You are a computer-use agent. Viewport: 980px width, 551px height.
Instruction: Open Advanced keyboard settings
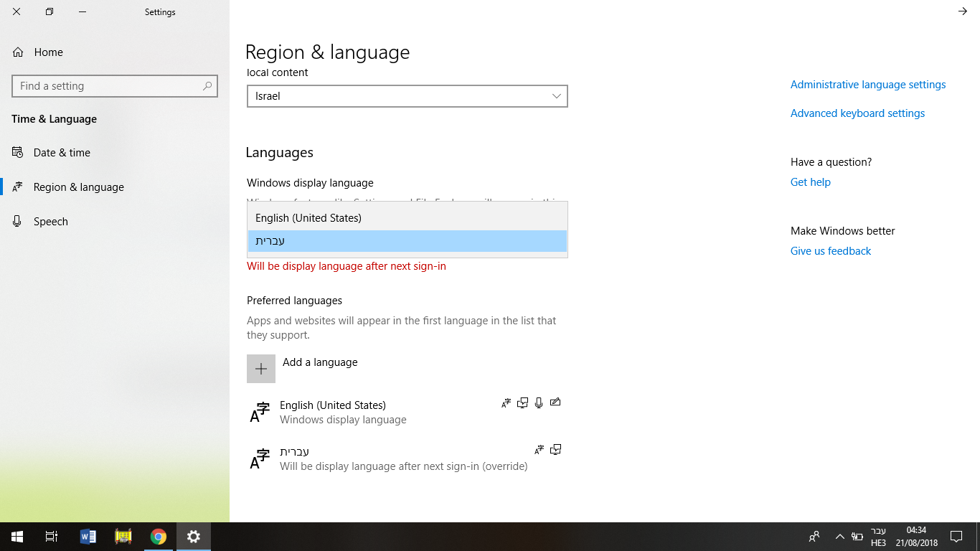tap(857, 113)
